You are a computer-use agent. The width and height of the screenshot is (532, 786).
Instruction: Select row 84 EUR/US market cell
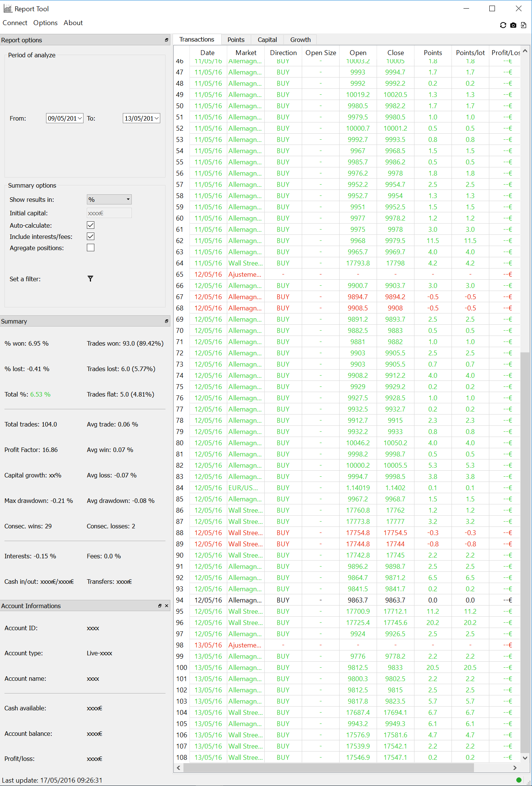[246, 488]
